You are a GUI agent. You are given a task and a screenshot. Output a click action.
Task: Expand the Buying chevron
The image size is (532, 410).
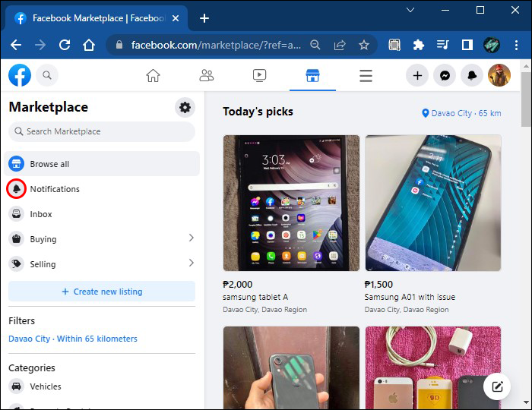192,238
